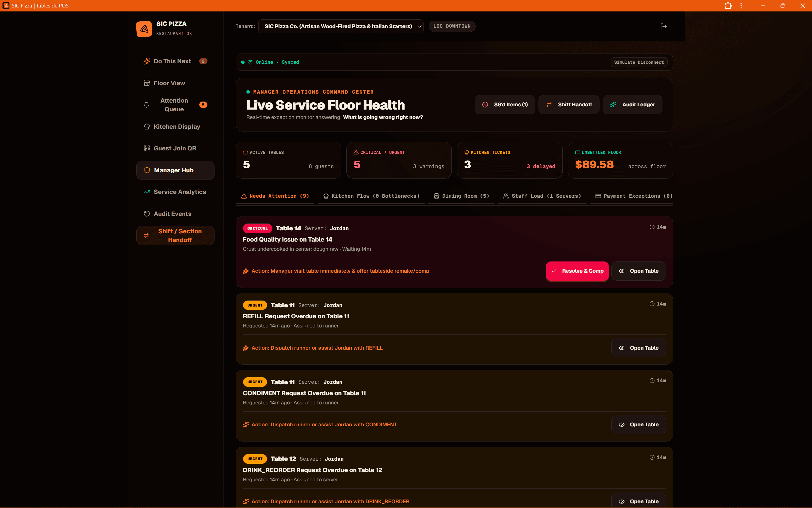Click Resolve & Comp for Table 14

pyautogui.click(x=577, y=271)
